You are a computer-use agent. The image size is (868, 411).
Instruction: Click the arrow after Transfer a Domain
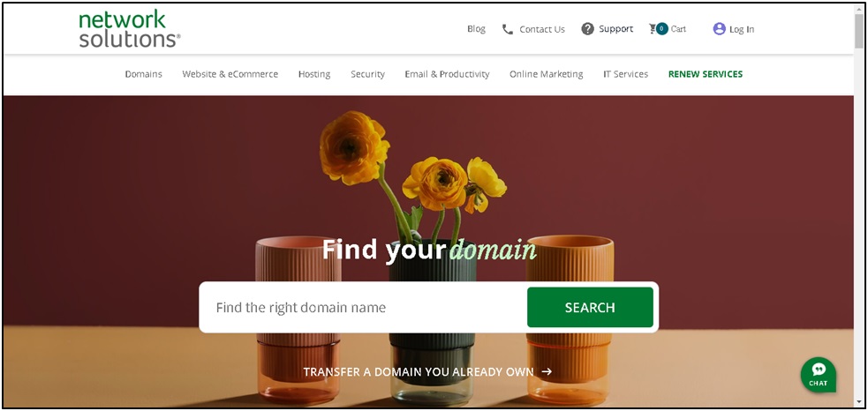(547, 371)
